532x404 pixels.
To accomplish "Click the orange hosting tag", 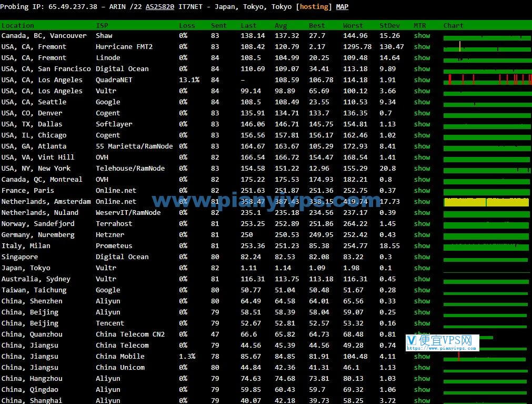I will tap(314, 7).
